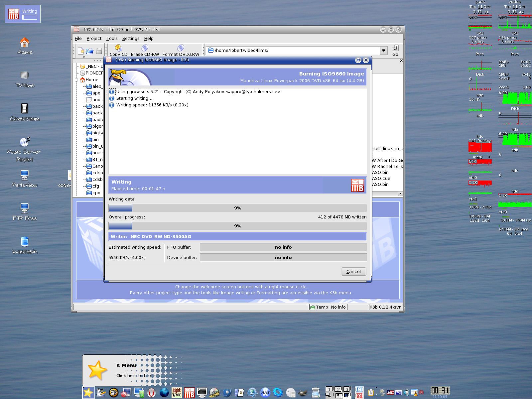
Task: Click the volume speaker tray icon
Action: [x=406, y=393]
